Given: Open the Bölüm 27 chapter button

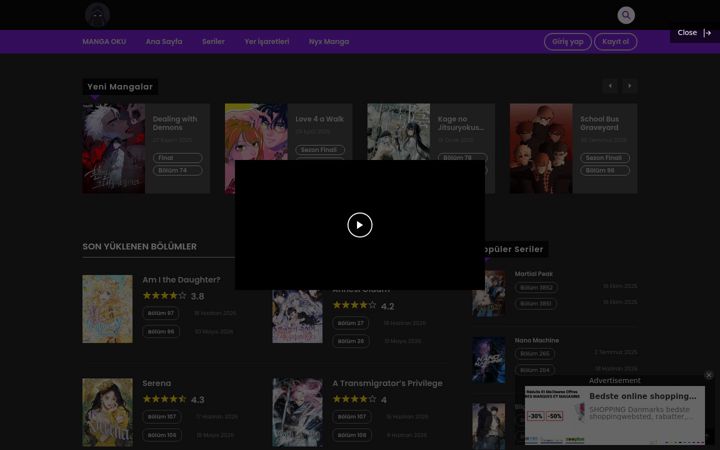Looking at the screenshot, I should tap(351, 323).
